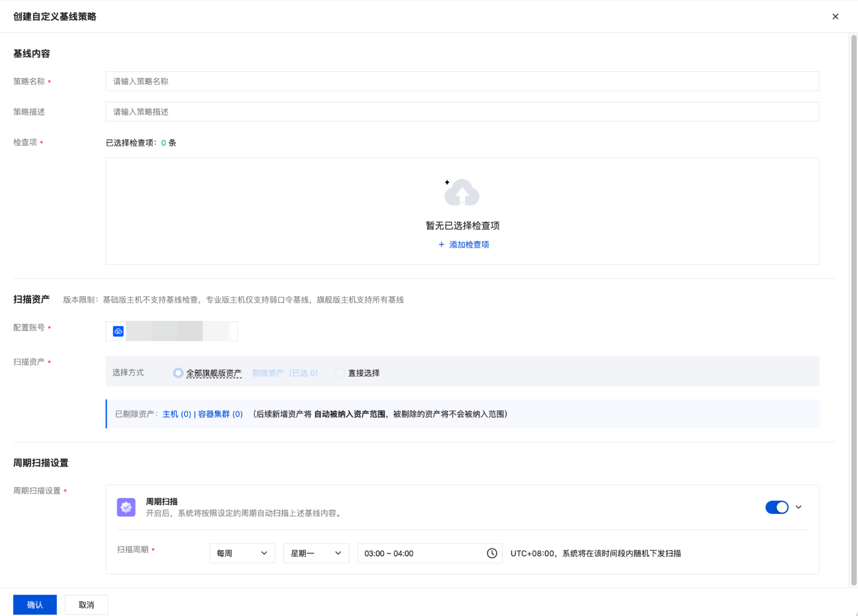
Task: Focus the 策略描述 input field
Action: 462,112
